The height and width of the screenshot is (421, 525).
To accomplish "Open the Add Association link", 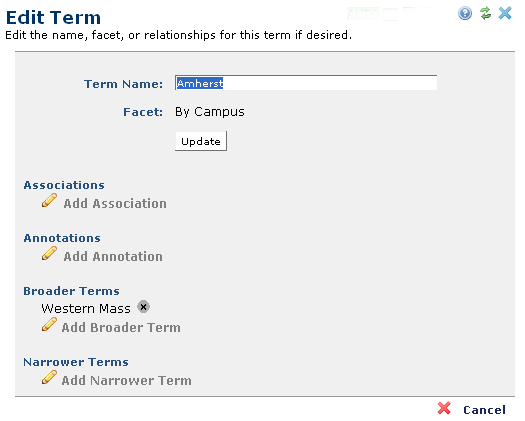I will (115, 204).
